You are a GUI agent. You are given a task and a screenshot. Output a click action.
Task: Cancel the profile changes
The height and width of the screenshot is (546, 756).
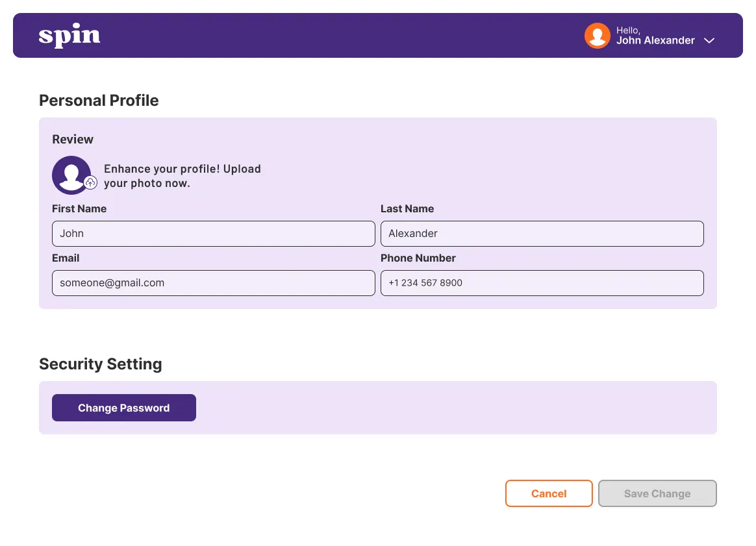pos(549,493)
